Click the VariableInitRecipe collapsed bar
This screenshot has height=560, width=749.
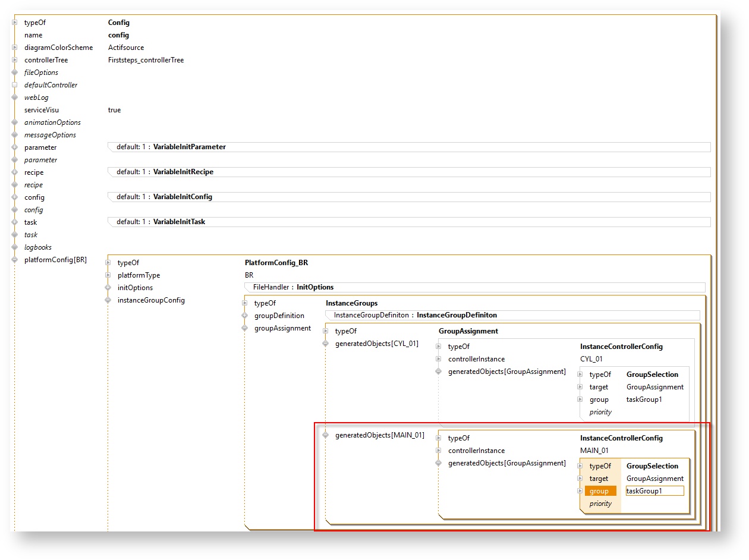(409, 172)
